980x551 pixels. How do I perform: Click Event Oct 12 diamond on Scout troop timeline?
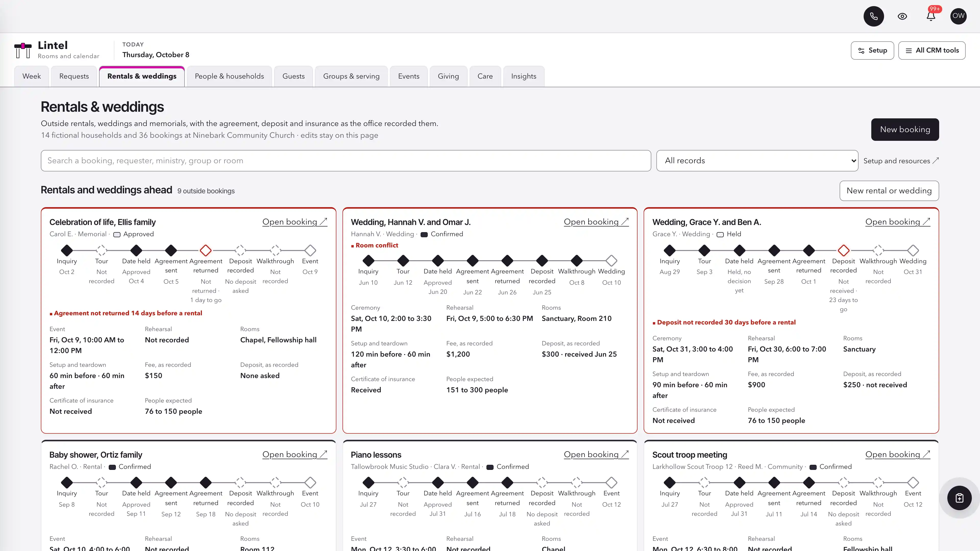pos(913,483)
